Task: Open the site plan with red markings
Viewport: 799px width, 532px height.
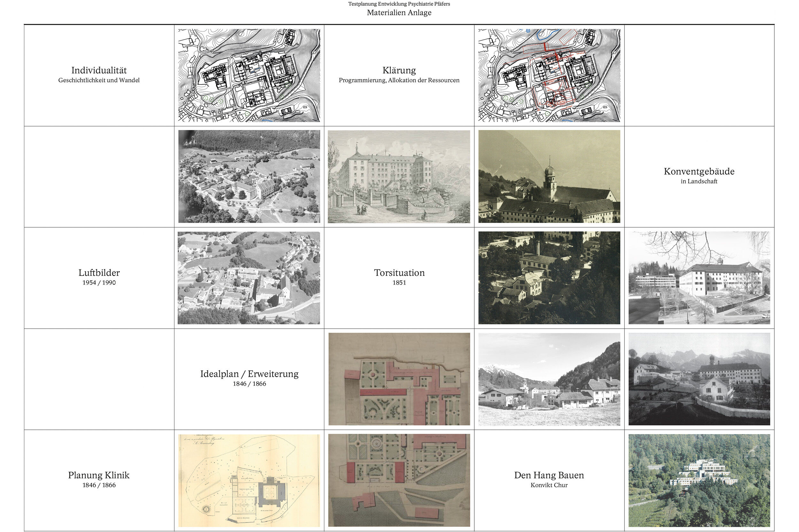Action: click(x=549, y=75)
